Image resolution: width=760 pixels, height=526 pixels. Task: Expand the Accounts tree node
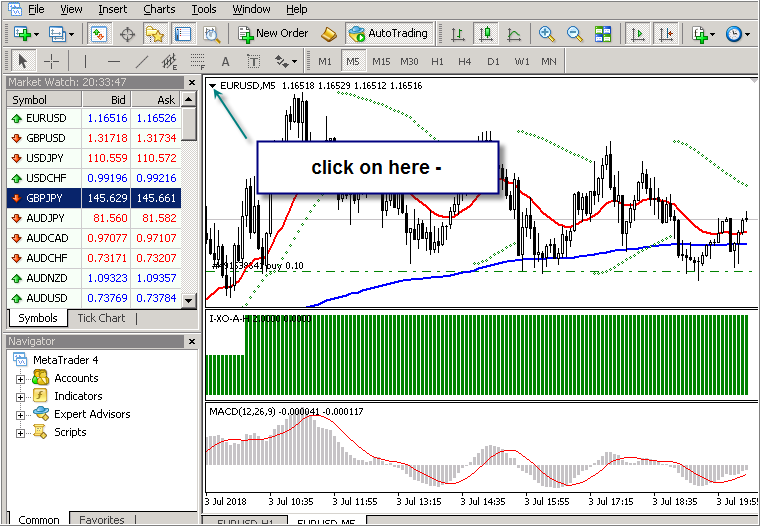20,379
